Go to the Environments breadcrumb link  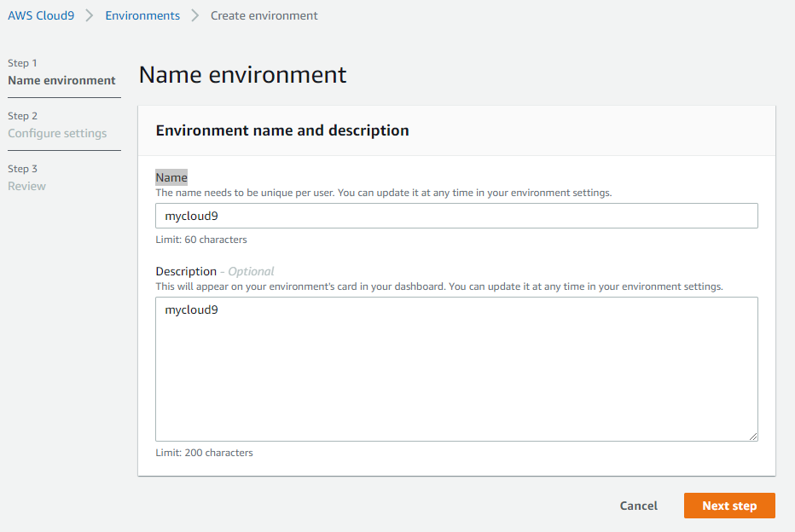142,15
